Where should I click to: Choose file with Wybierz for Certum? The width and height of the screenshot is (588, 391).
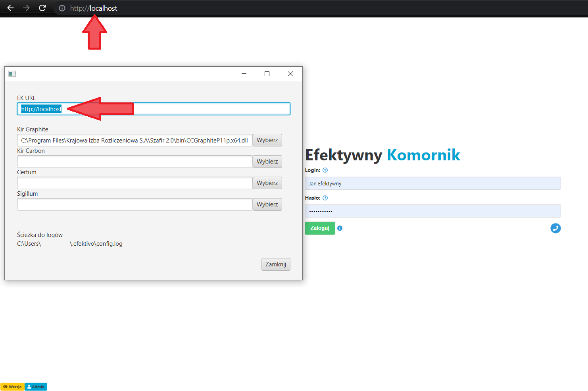pos(267,183)
